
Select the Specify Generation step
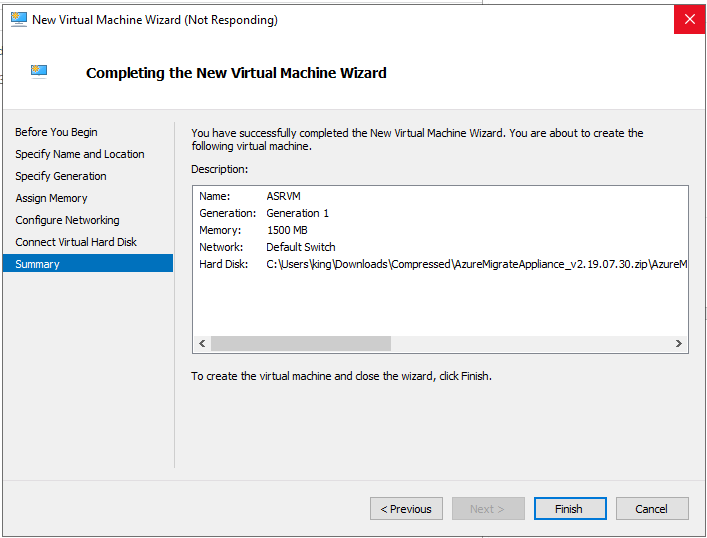[x=61, y=176]
